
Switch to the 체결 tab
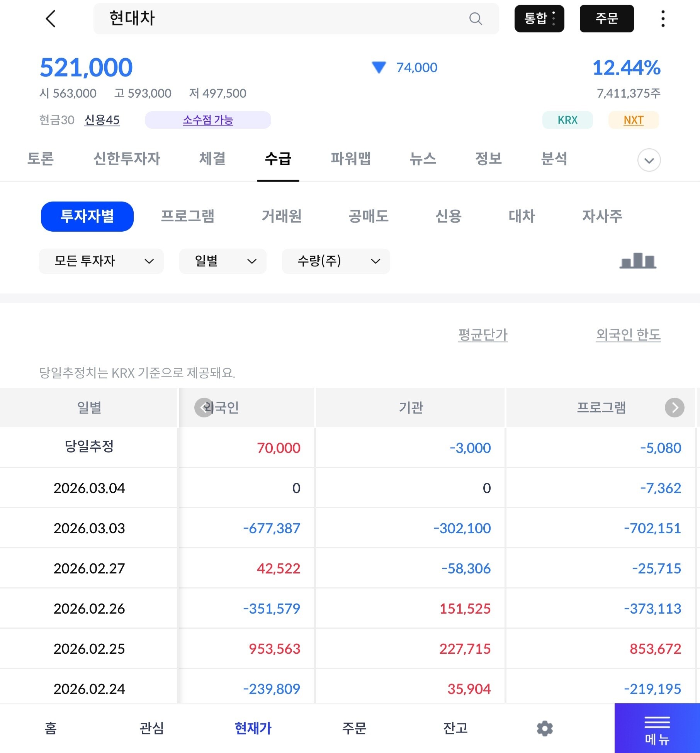(212, 159)
